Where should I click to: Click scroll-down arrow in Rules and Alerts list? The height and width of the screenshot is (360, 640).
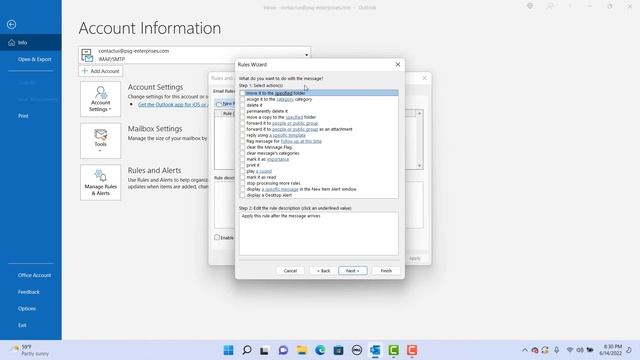419,166
